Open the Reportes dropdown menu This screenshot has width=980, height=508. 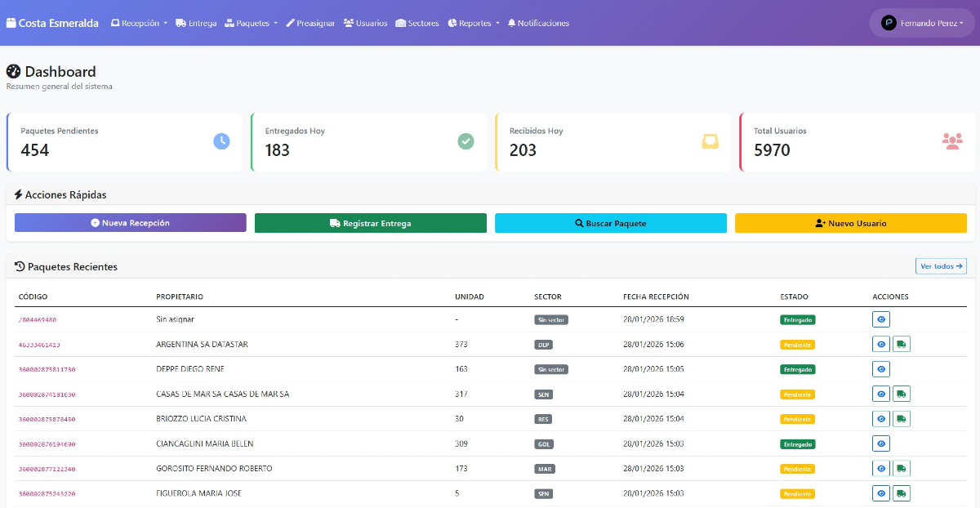474,23
